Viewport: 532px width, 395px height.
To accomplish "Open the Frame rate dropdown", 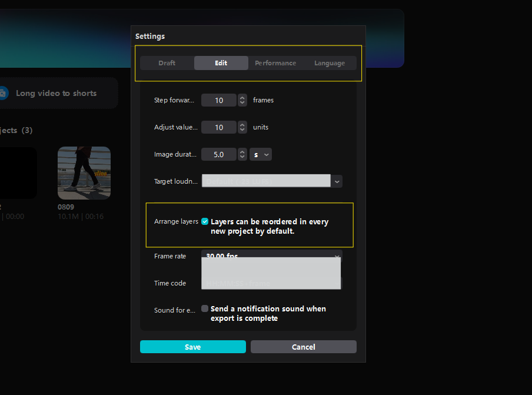I will click(x=337, y=256).
